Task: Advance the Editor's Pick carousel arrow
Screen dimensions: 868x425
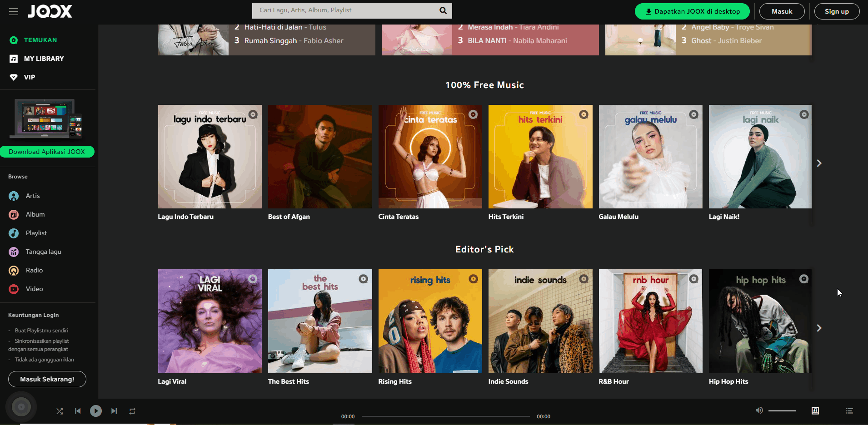Action: [x=819, y=328]
